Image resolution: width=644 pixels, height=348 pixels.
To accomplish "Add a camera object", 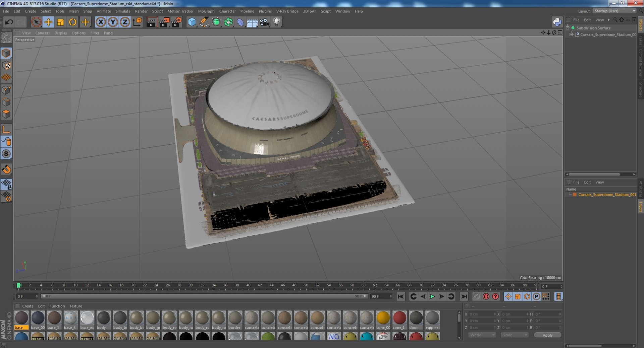I will (265, 22).
